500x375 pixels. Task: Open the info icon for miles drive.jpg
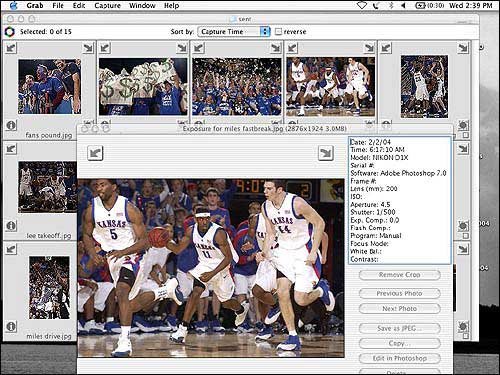11,326
